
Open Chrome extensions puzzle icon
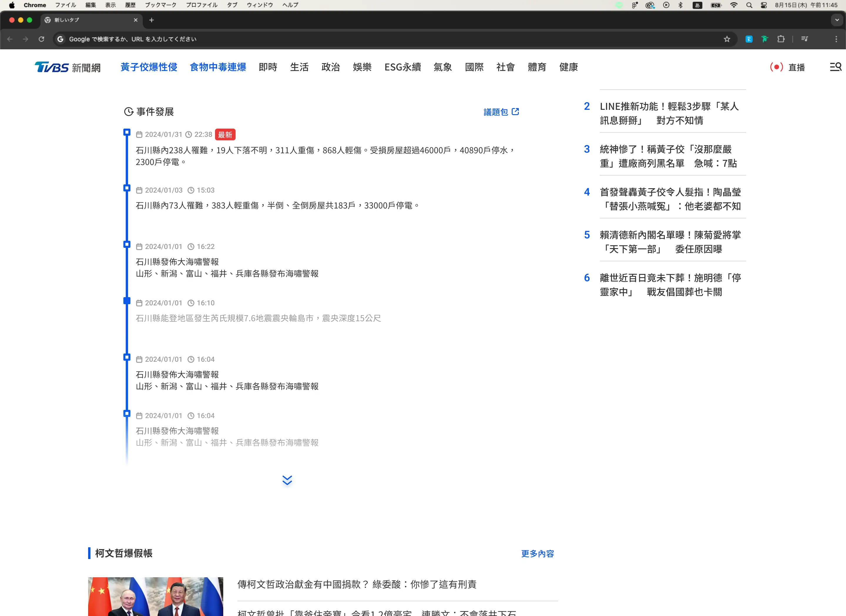(781, 39)
